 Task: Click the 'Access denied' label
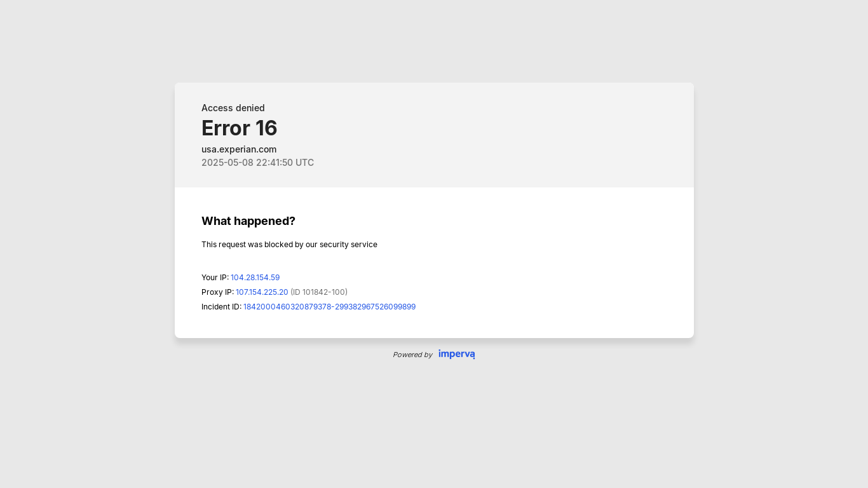233,108
